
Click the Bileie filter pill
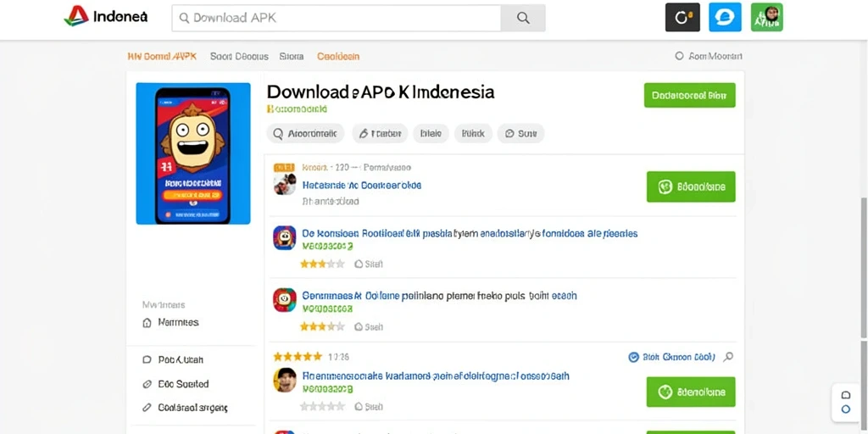(431, 133)
